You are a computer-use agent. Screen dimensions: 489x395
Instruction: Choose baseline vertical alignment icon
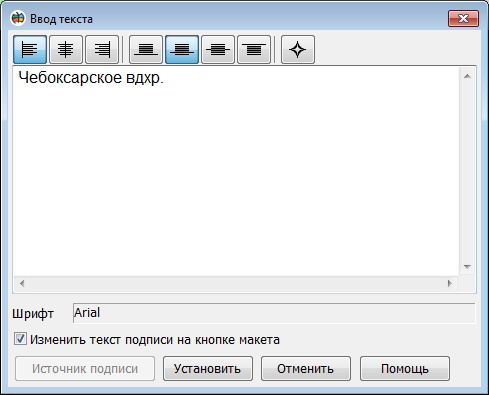(182, 49)
